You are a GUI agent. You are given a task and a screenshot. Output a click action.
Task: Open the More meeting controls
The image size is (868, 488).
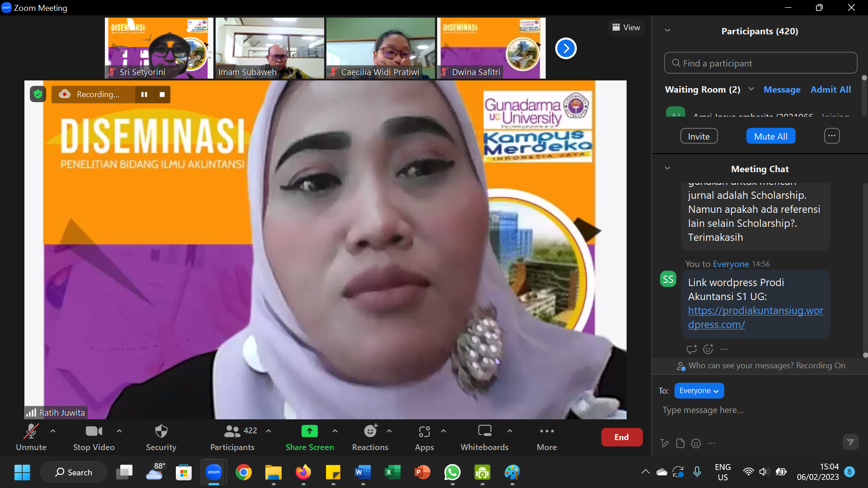tap(547, 437)
